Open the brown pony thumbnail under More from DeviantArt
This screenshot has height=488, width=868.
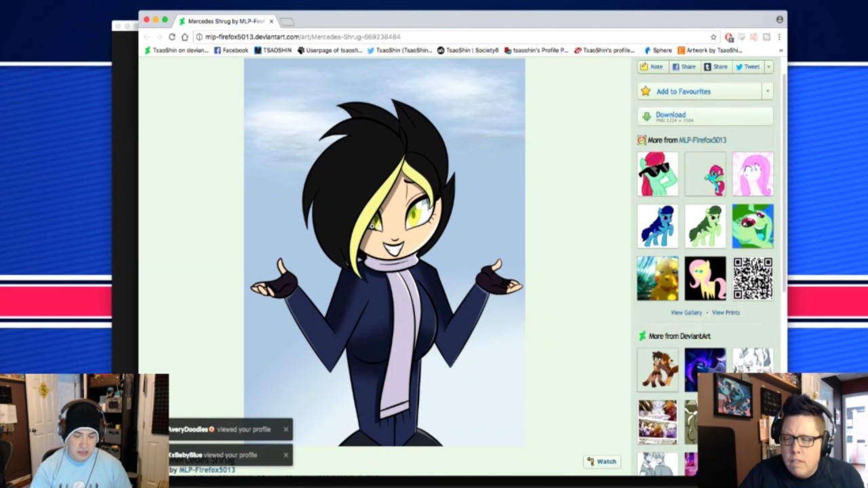click(658, 369)
